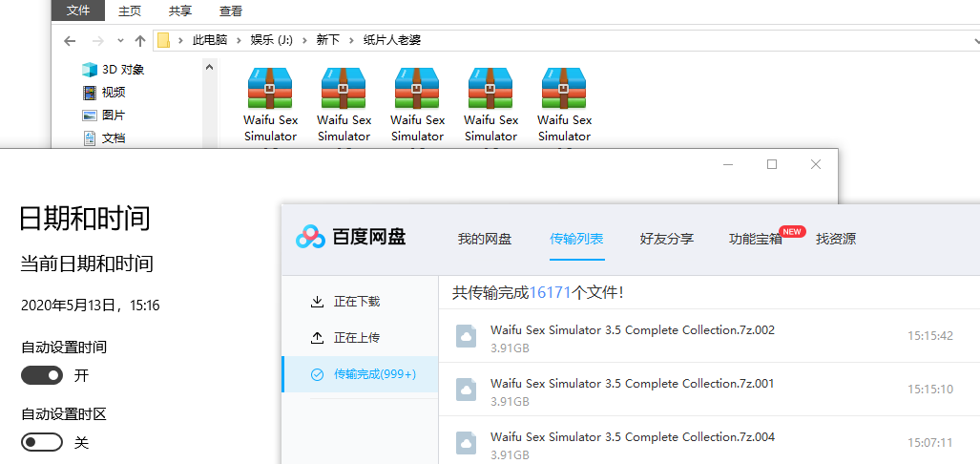Go back in File Explorer
This screenshot has width=980, height=464.
(x=70, y=41)
